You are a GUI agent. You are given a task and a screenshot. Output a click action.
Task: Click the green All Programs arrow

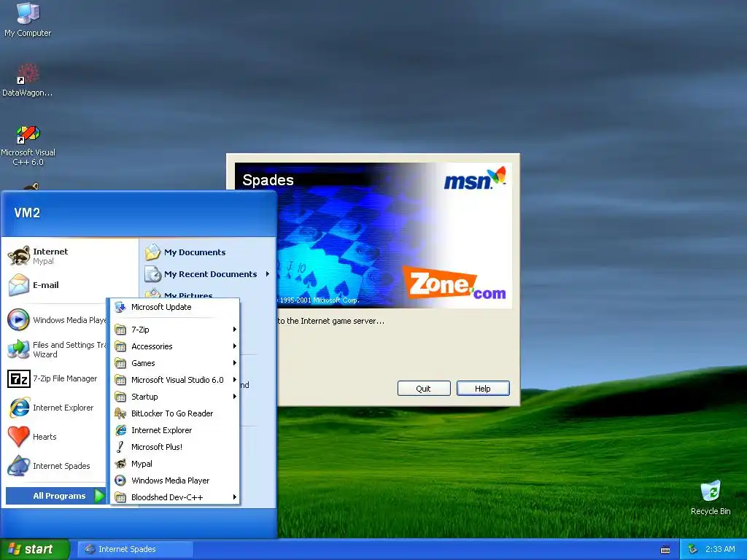[x=99, y=496]
